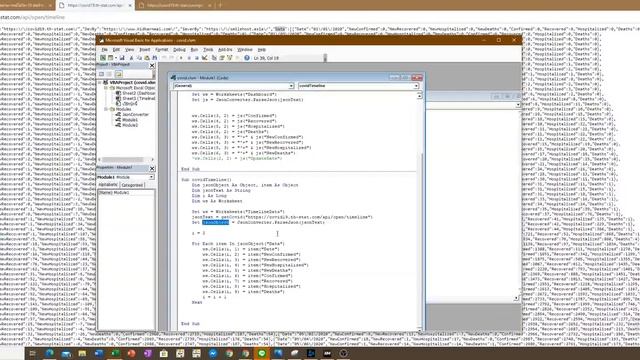The image size is (640, 360).
Task: Click the (Name) property field
Action: [x=126, y=193]
